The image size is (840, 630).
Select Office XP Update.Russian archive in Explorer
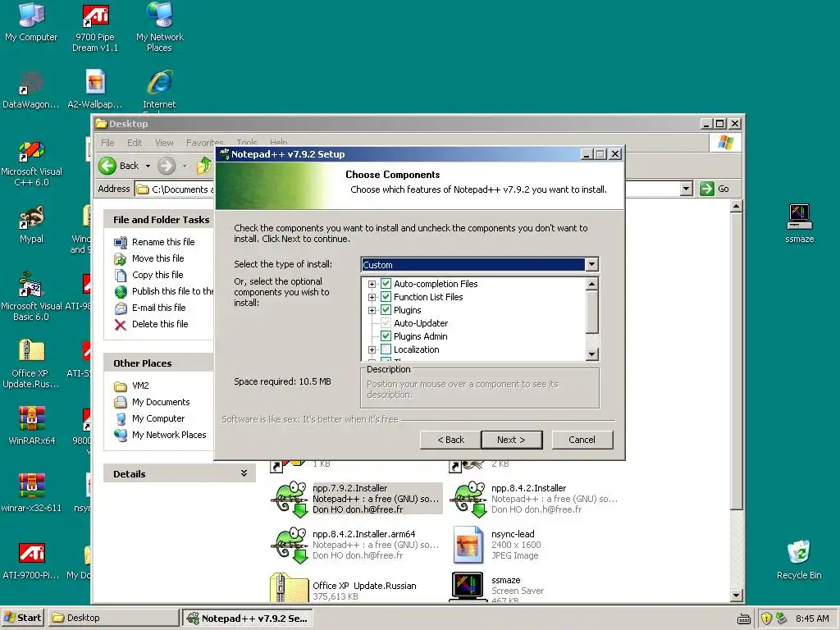coord(290,588)
